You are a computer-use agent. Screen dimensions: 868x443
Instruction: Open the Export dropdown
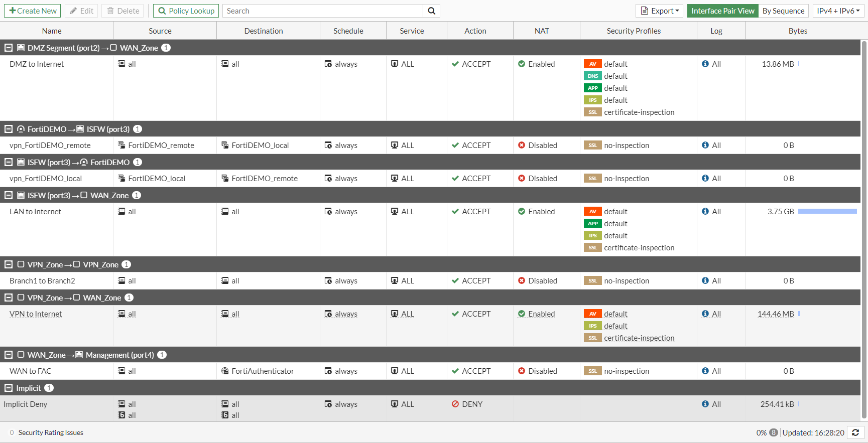click(x=659, y=11)
